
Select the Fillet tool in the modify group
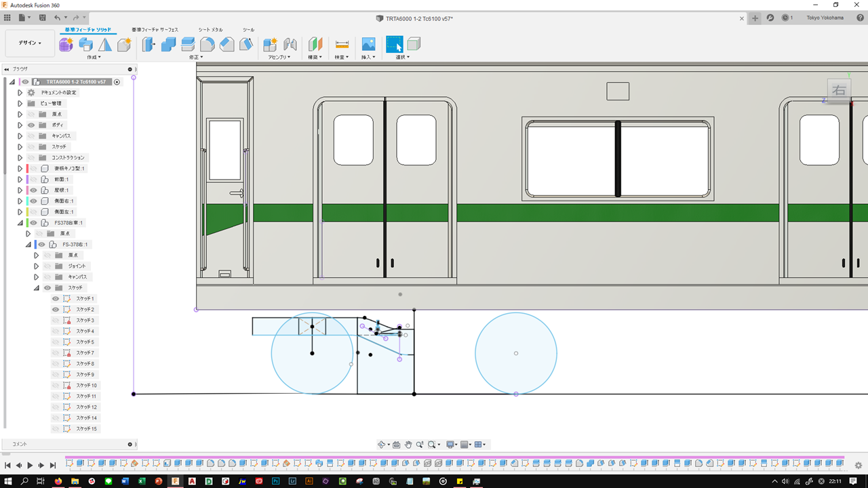click(x=208, y=45)
